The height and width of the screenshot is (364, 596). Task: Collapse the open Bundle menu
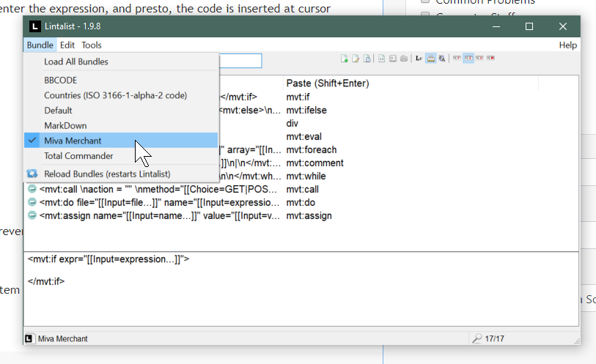40,45
